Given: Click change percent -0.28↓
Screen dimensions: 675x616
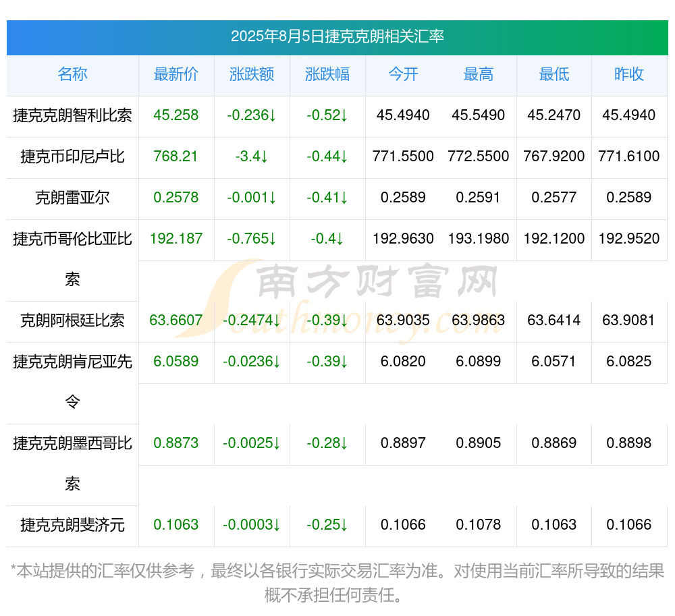Looking at the screenshot, I should coord(327,443).
